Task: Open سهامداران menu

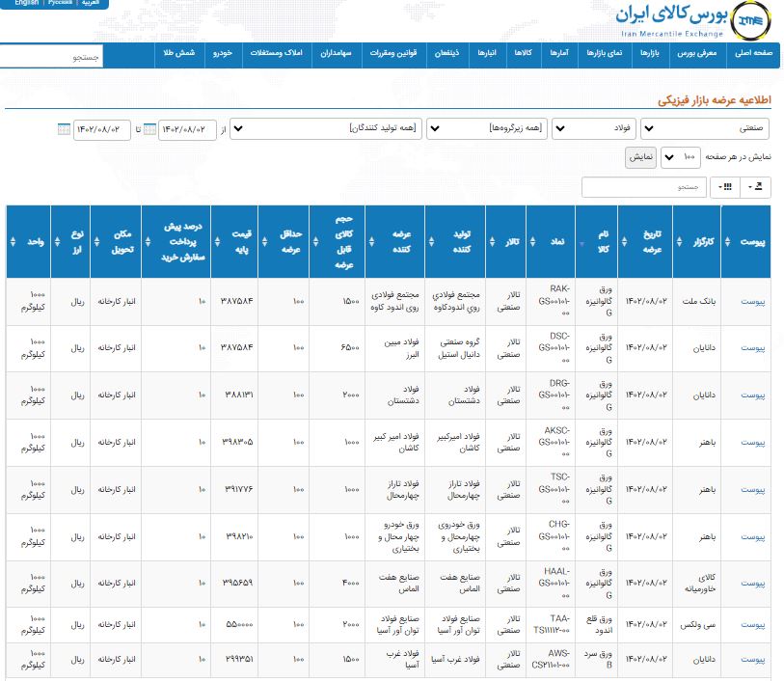Action: (x=336, y=53)
